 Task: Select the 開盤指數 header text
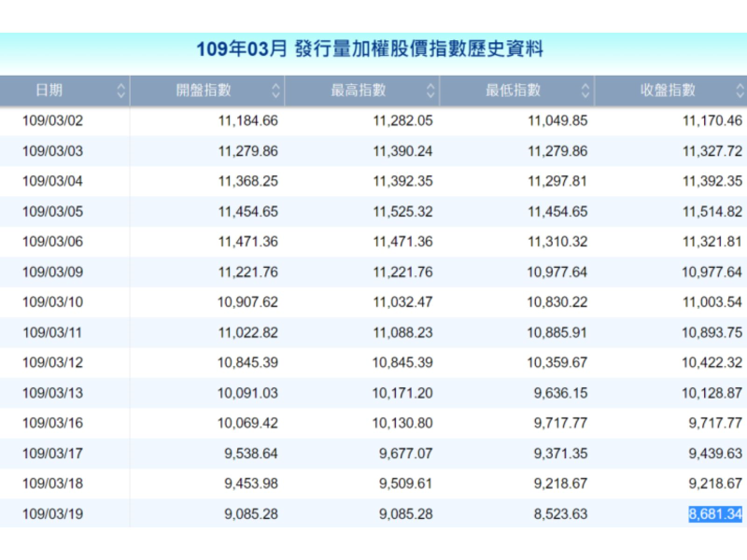pos(204,91)
